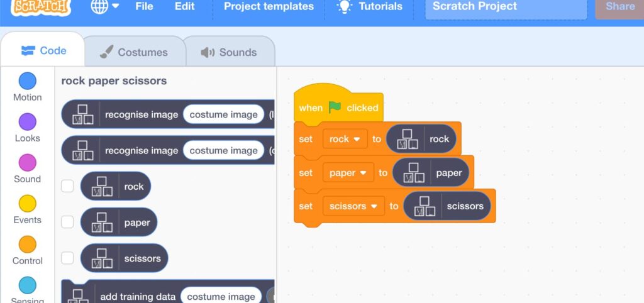Image resolution: width=644 pixels, height=303 pixels.
Task: Click the Share button
Action: point(619,8)
